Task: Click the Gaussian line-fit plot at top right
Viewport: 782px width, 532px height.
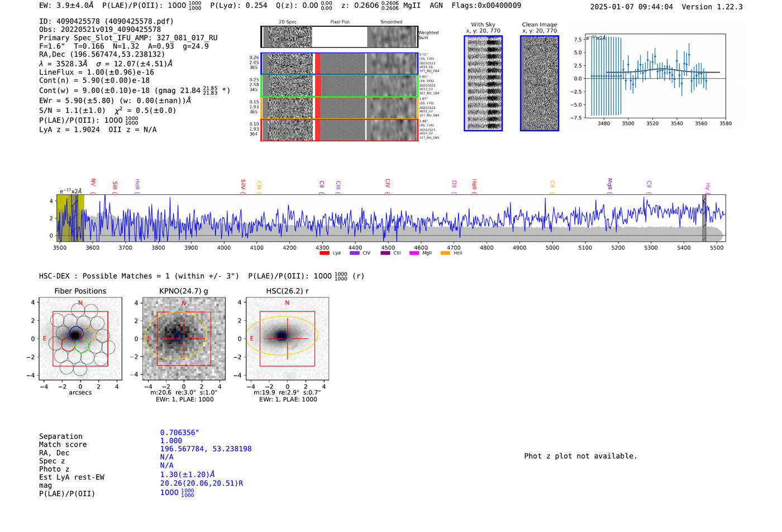Action: (x=655, y=76)
